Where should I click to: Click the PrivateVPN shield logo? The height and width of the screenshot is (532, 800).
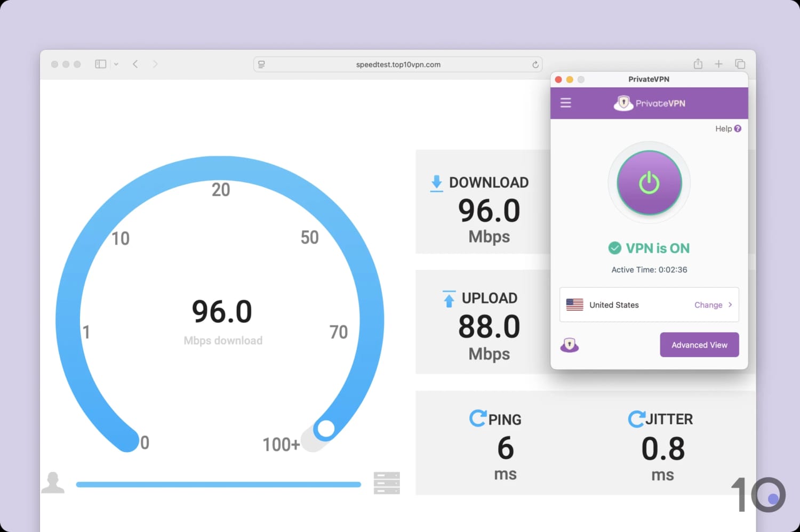(623, 103)
